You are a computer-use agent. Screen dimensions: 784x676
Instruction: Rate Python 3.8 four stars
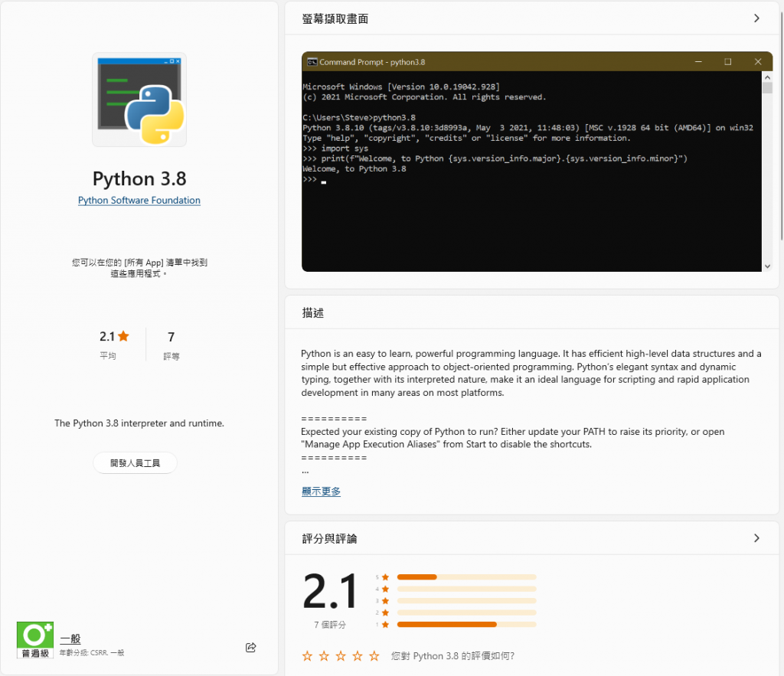pyautogui.click(x=358, y=656)
